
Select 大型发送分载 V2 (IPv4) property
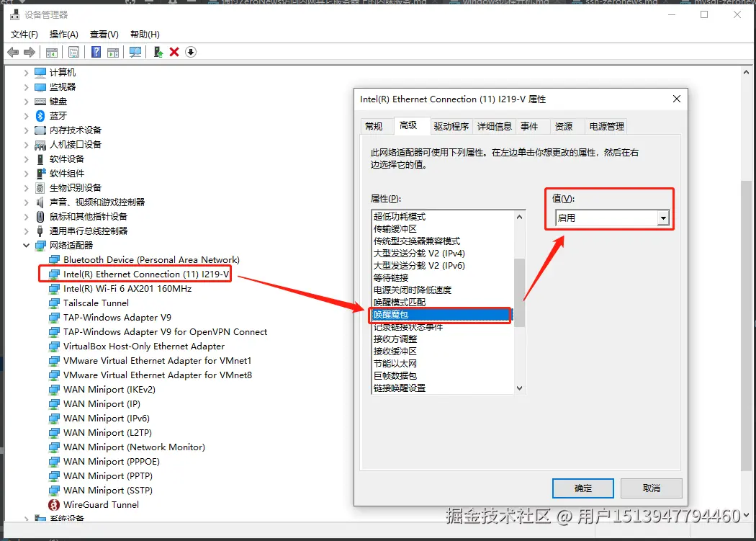click(x=419, y=254)
